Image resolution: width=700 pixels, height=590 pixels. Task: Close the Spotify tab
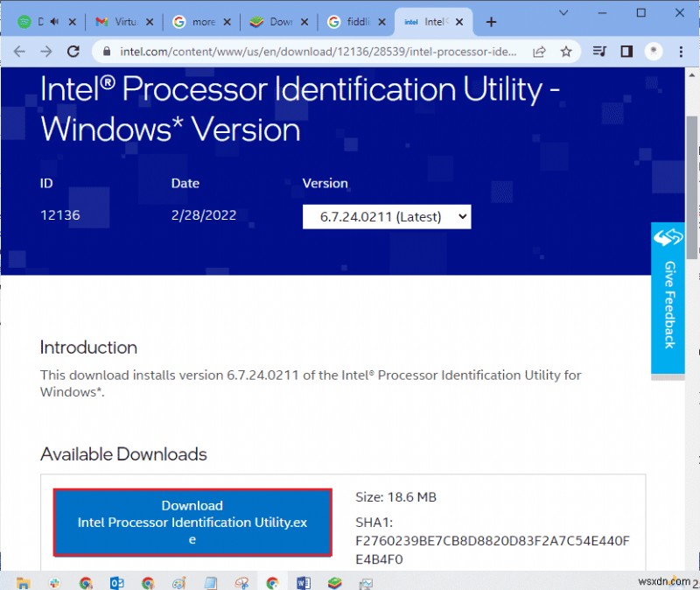pyautogui.click(x=72, y=22)
